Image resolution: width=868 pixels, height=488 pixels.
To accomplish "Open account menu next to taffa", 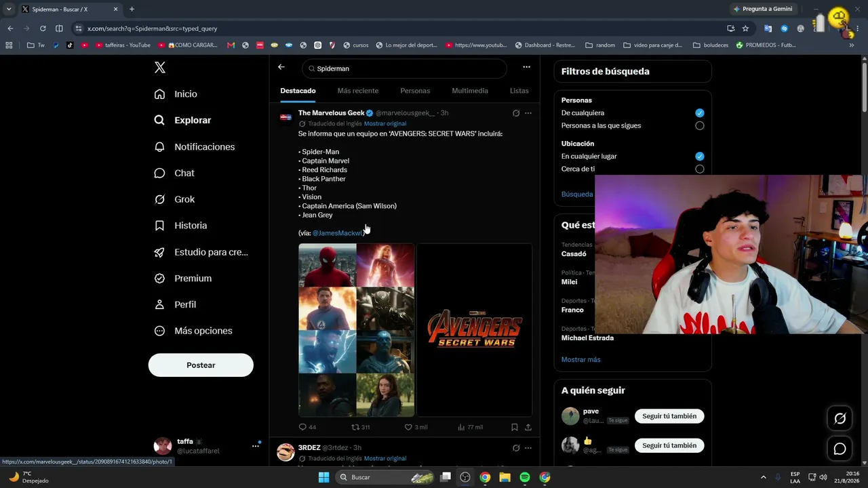I will [x=256, y=446].
